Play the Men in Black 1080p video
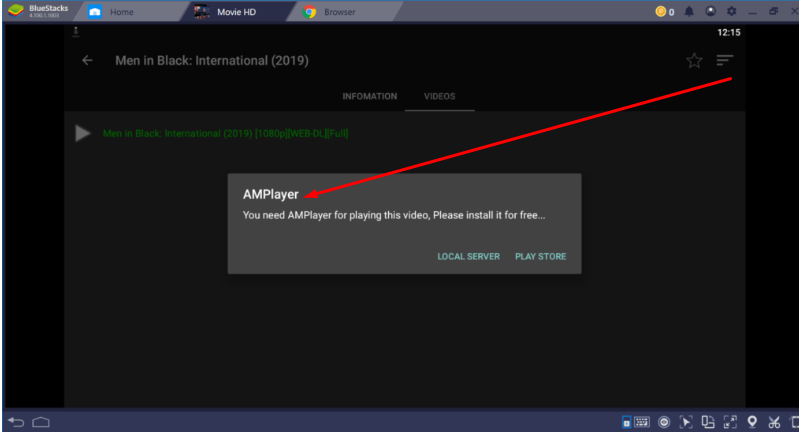Screen dimensions: 799x432 (83, 133)
